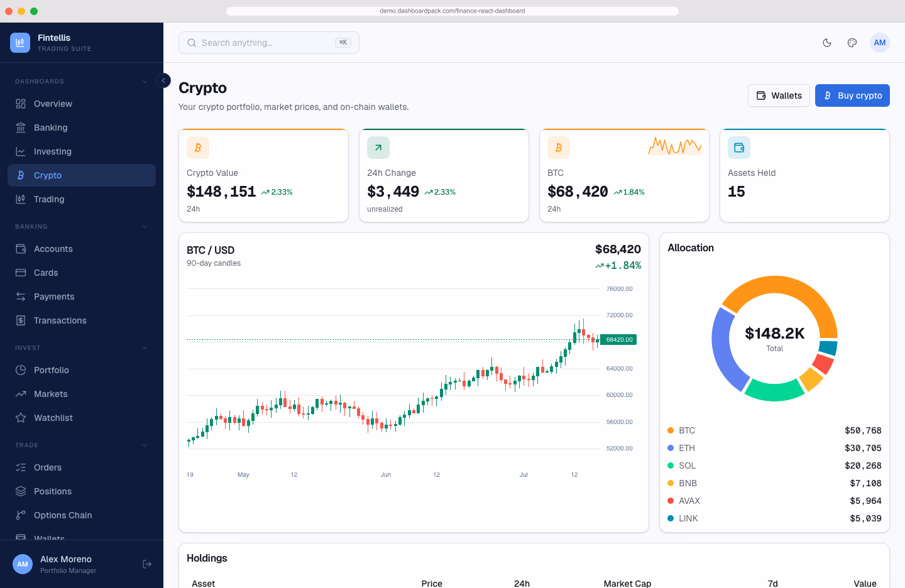Click the AM avatar in the sidebar footer
905x588 pixels.
point(23,564)
